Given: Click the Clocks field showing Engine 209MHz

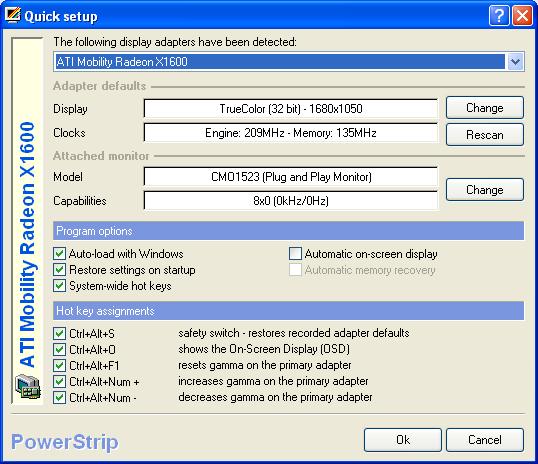Looking at the screenshot, I should click(x=291, y=133).
